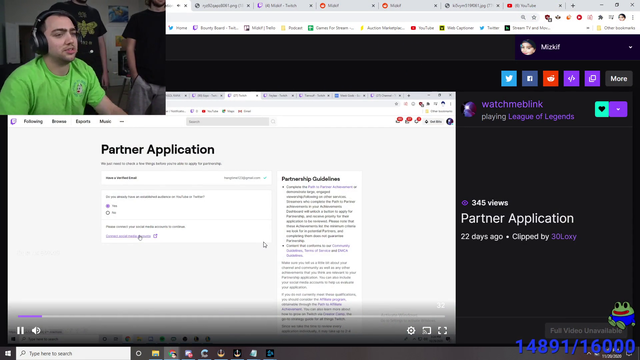
Task: Click Music in the clip's Twitch nav
Action: click(x=105, y=121)
